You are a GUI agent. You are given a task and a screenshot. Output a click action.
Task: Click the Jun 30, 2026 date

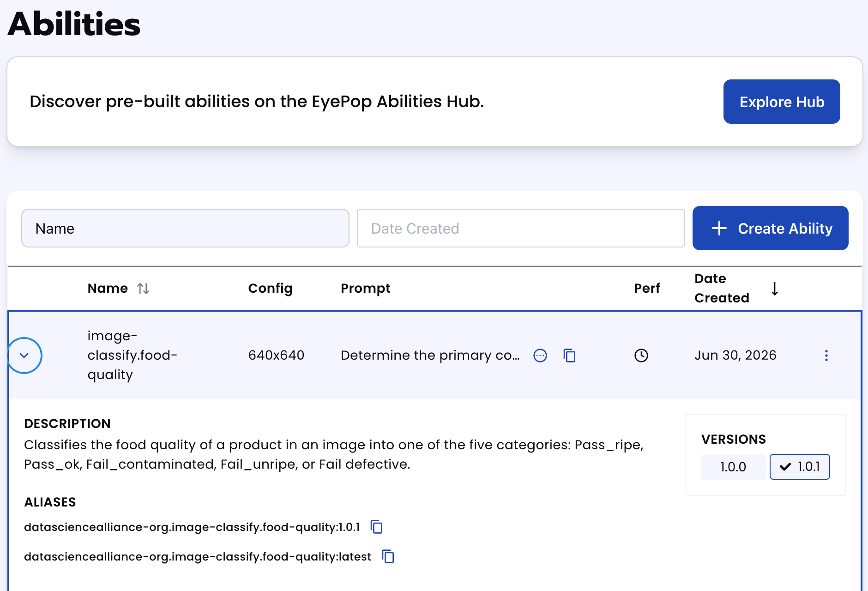(735, 355)
